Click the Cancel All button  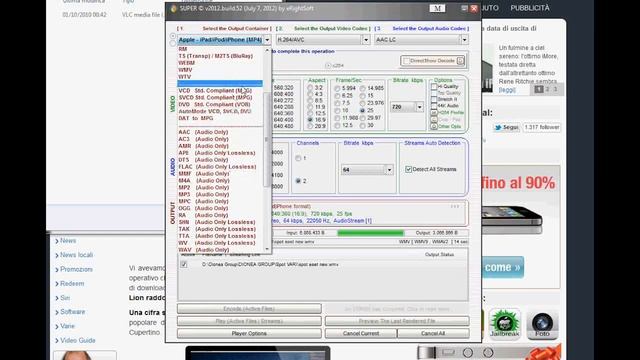point(433,333)
